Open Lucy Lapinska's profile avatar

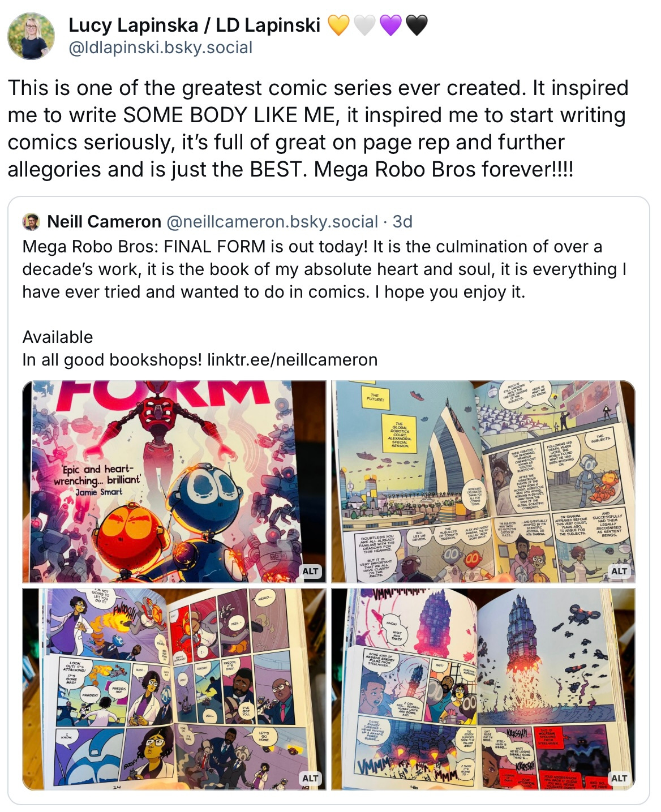click(x=31, y=36)
